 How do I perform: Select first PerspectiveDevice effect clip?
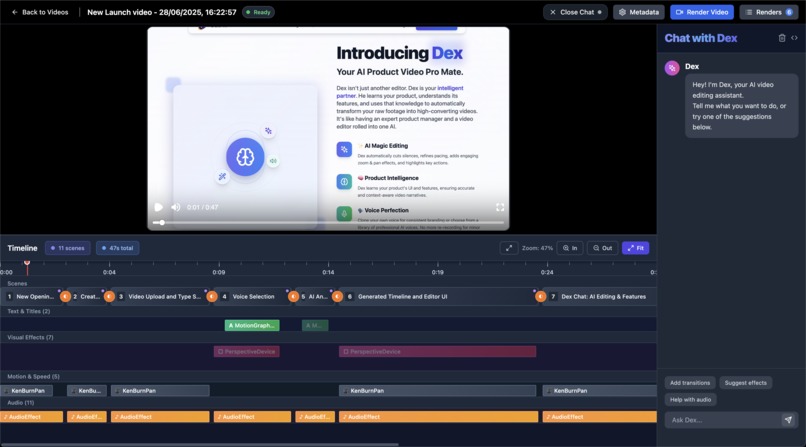coord(247,351)
